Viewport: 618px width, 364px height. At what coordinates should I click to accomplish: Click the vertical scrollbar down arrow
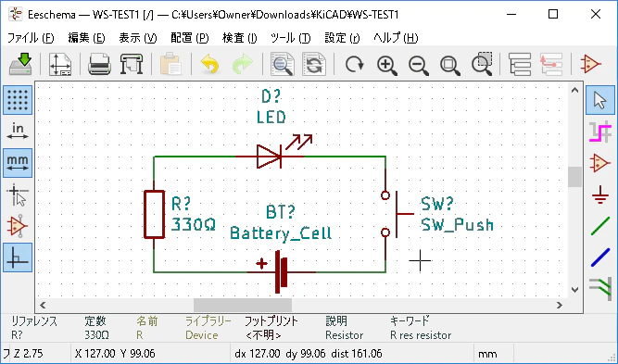pyautogui.click(x=574, y=290)
